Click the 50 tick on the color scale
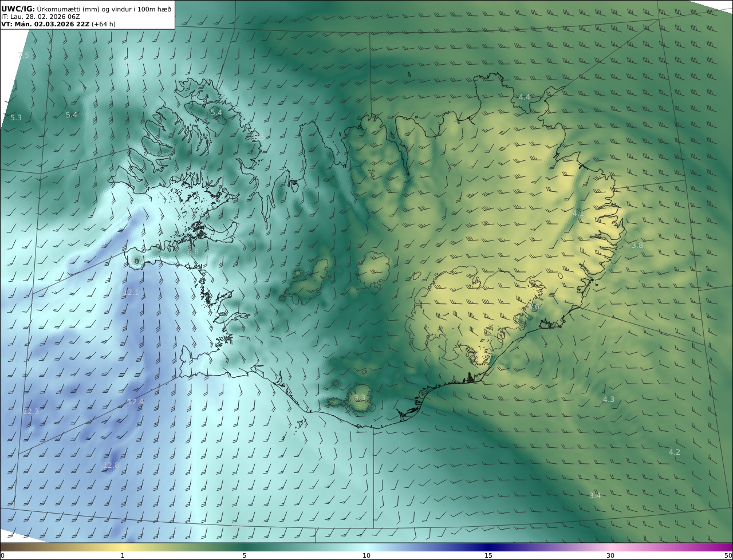 click(x=728, y=555)
